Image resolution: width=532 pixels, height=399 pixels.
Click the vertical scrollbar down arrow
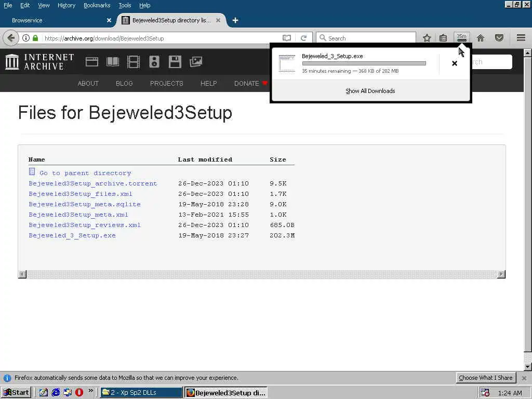(x=528, y=366)
